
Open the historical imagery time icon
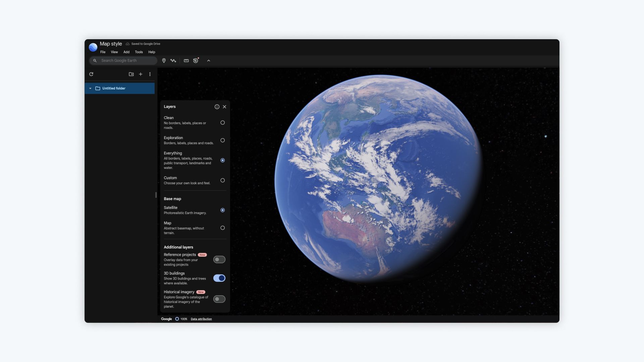click(x=196, y=60)
